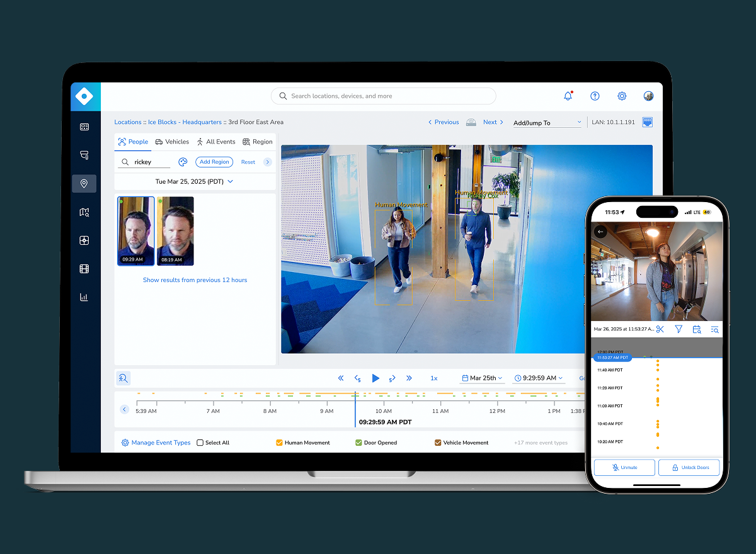Viewport: 756px width, 554px height.
Task: Open calendar search icon on the phone
Action: (697, 329)
